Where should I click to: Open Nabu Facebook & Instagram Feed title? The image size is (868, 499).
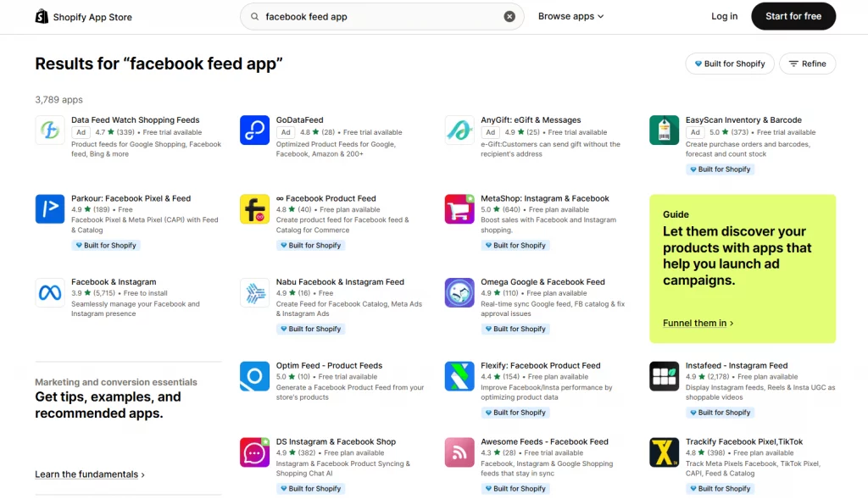[340, 282]
